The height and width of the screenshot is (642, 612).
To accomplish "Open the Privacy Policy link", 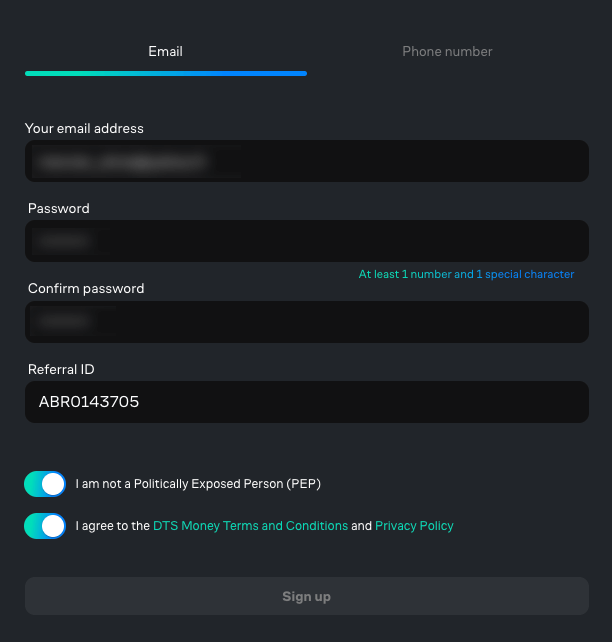I will click(x=414, y=526).
